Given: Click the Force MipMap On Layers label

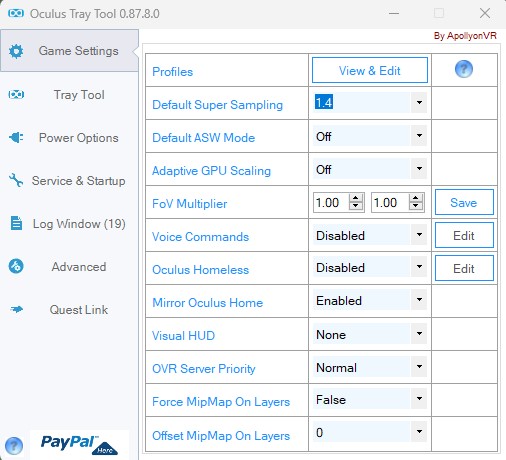Looking at the screenshot, I should pos(221,402).
